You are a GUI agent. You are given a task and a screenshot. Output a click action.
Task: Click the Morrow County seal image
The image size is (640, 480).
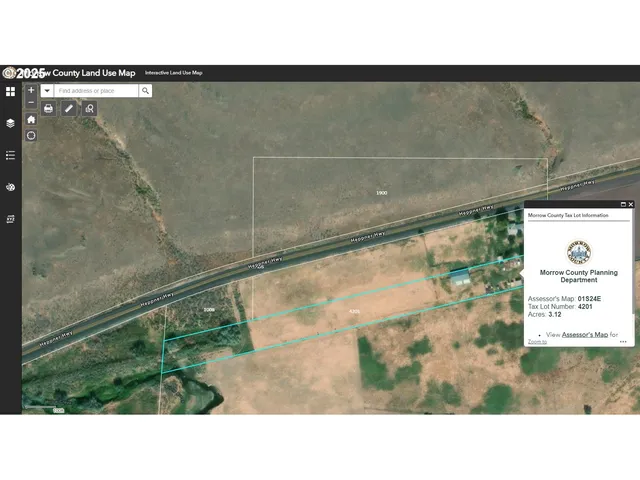click(578, 251)
